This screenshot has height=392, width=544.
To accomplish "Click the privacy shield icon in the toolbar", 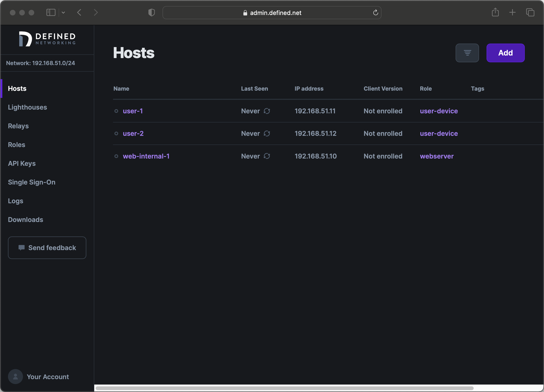I will 151,12.
